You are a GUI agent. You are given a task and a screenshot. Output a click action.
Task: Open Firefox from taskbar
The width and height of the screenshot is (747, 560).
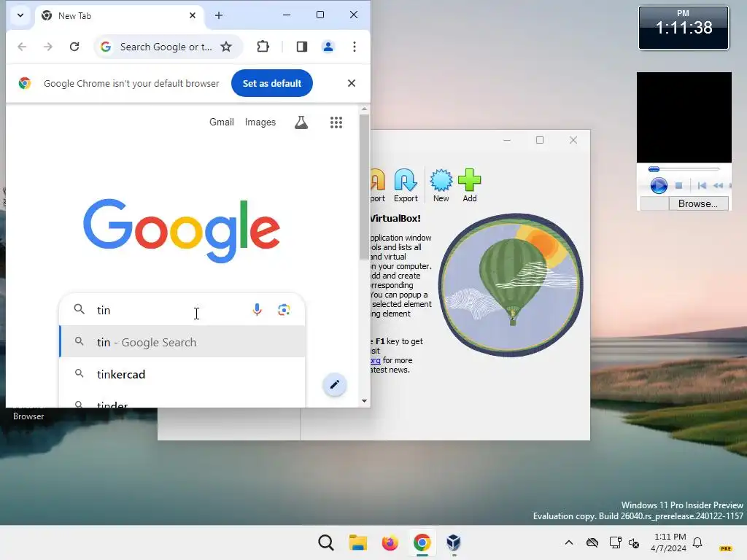390,542
